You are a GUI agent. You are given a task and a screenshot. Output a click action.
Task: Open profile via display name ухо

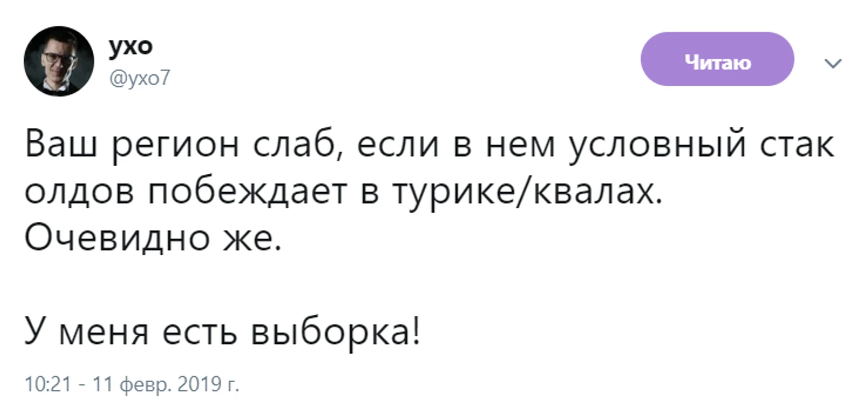pos(130,46)
